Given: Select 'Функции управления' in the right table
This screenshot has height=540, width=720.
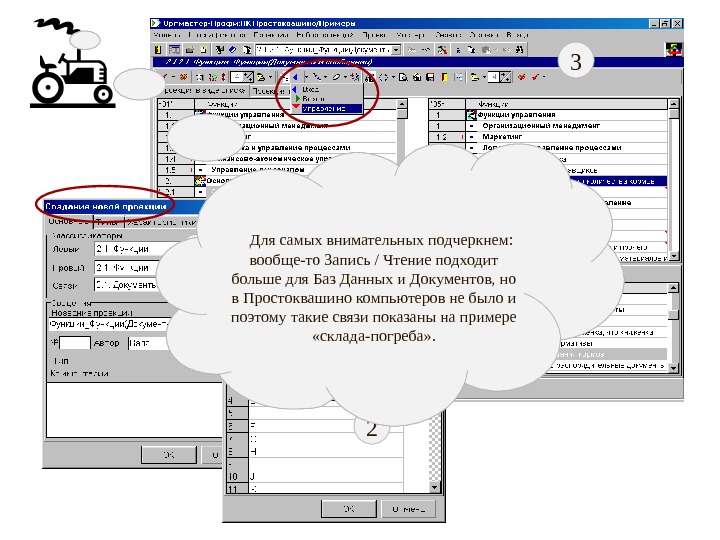Looking at the screenshot, I should click(547, 115).
